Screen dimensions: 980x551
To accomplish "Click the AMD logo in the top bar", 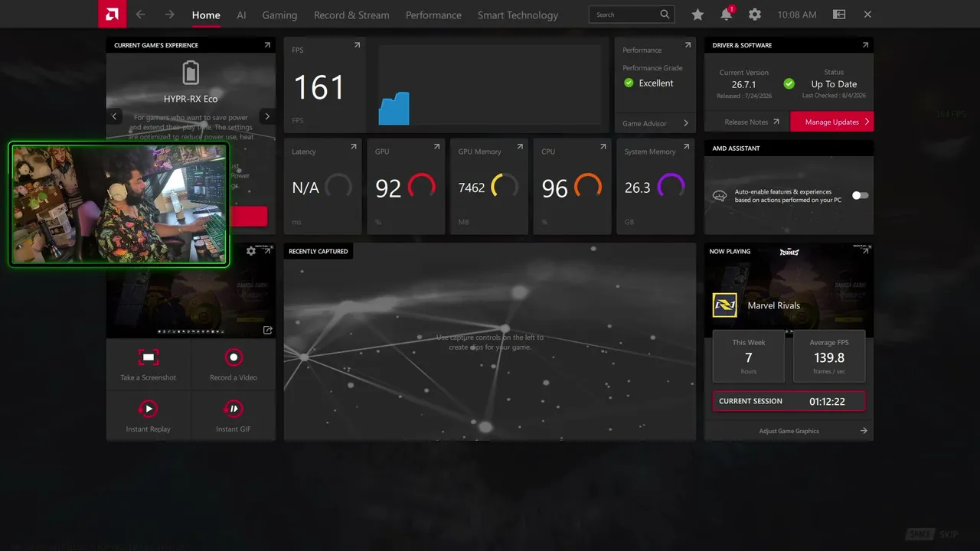I will 112,14.
